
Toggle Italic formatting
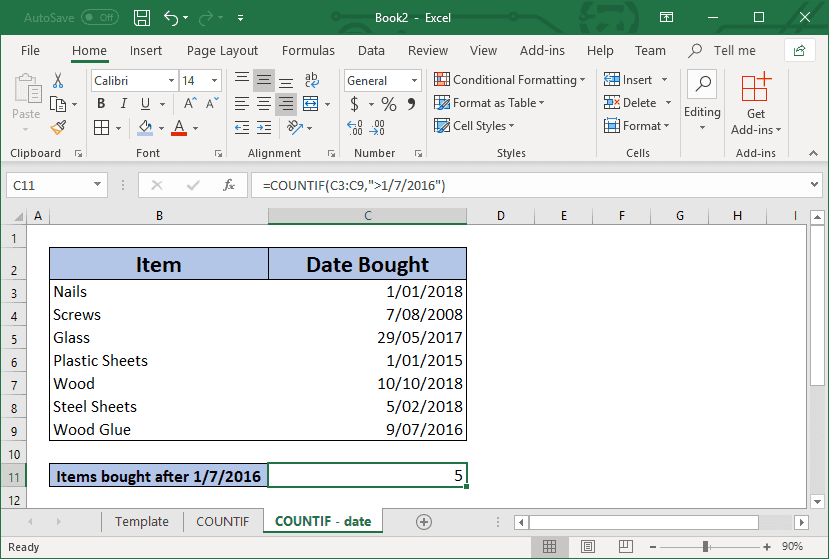123,104
